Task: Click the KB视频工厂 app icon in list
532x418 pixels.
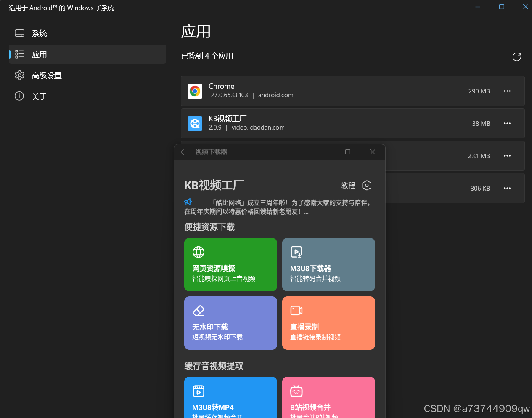Action: 195,123
